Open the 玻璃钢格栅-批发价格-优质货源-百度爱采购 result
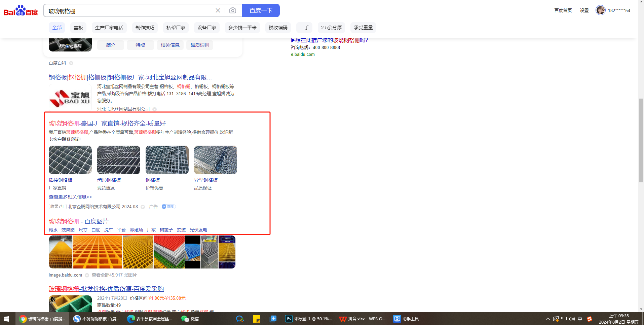 tap(106, 289)
